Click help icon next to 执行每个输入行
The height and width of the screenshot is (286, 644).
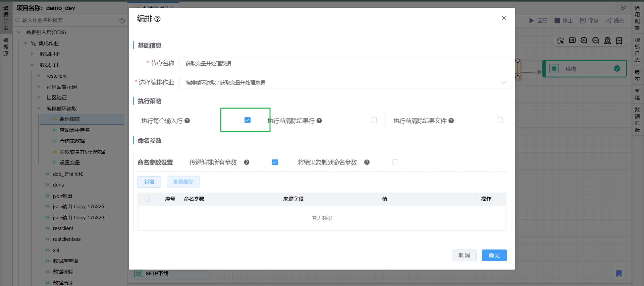click(187, 121)
